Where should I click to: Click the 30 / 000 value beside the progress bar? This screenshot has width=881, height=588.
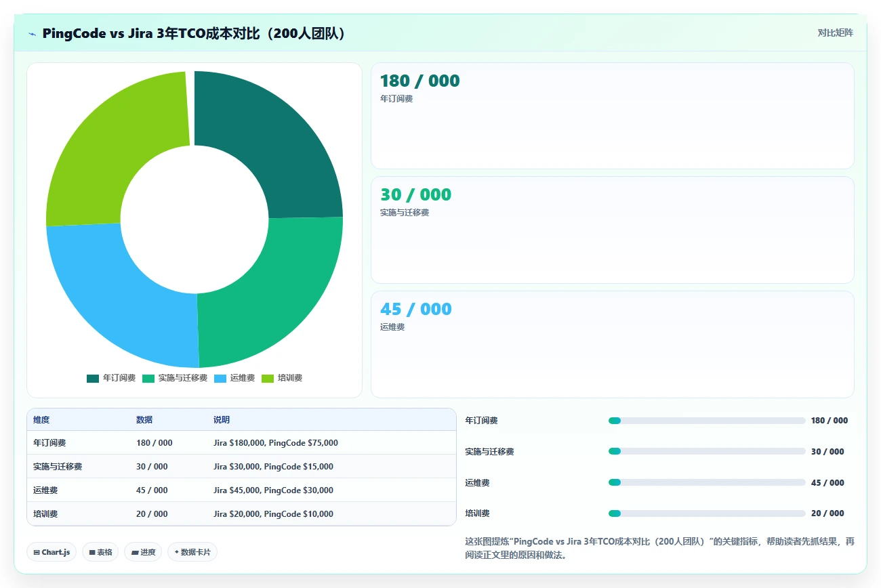(827, 452)
